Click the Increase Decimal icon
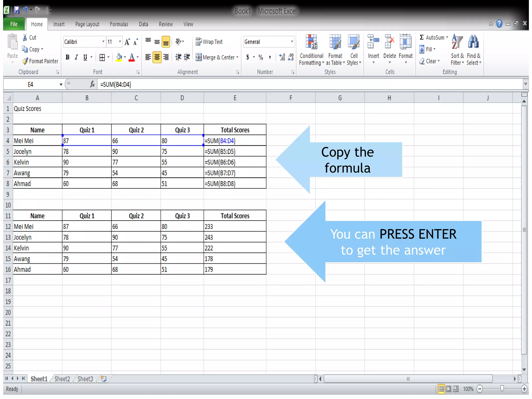This screenshot has height=399, width=532. coord(282,57)
